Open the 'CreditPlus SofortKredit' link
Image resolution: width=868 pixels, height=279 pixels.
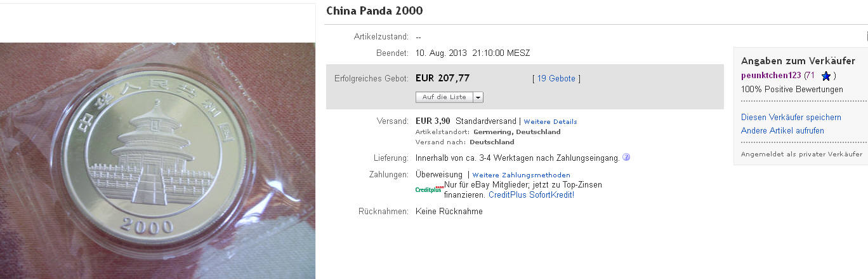click(x=531, y=194)
